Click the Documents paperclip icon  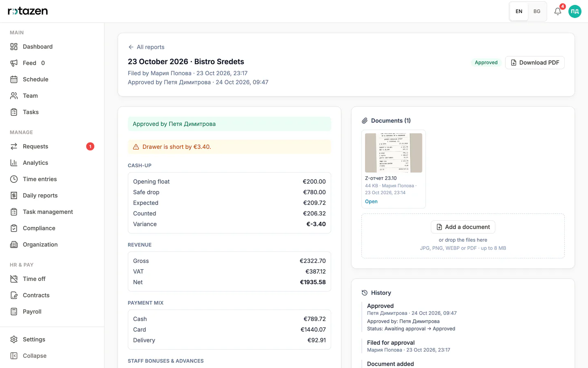point(365,121)
